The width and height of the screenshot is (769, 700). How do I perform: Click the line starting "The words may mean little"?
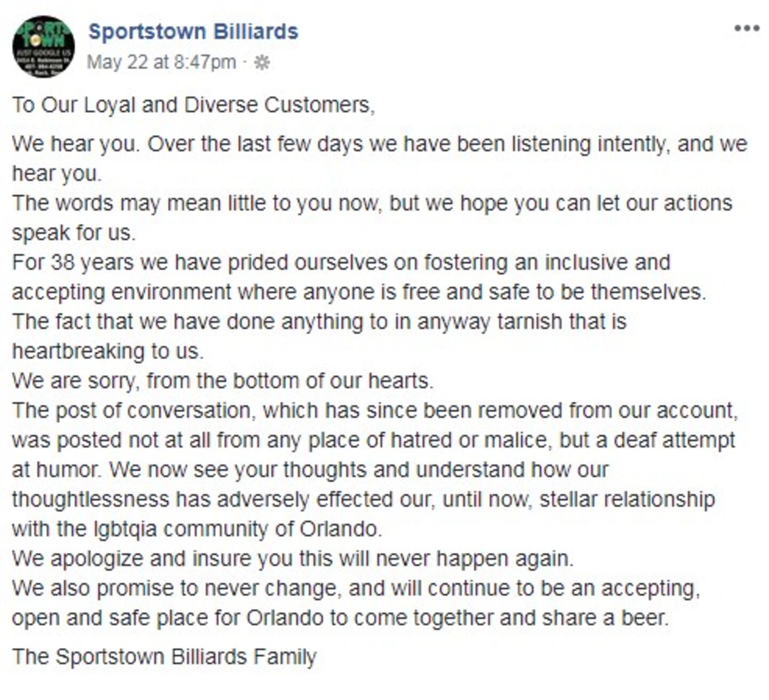click(x=372, y=203)
